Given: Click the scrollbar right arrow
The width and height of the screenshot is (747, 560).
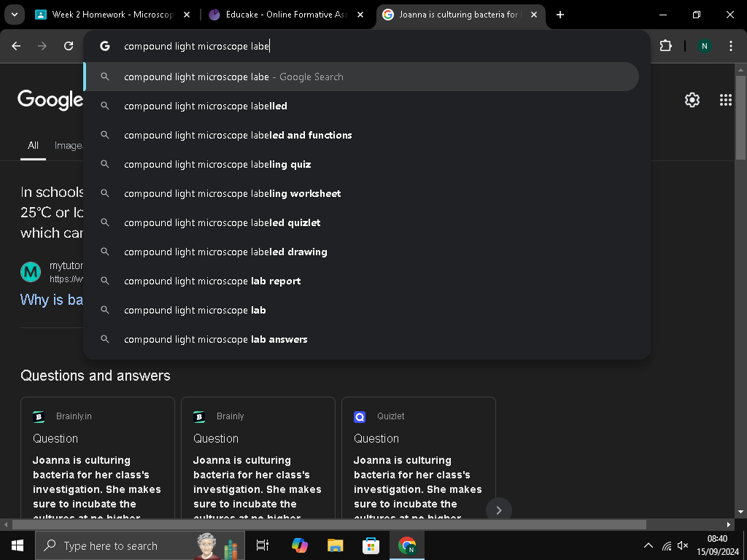Looking at the screenshot, I should [729, 524].
